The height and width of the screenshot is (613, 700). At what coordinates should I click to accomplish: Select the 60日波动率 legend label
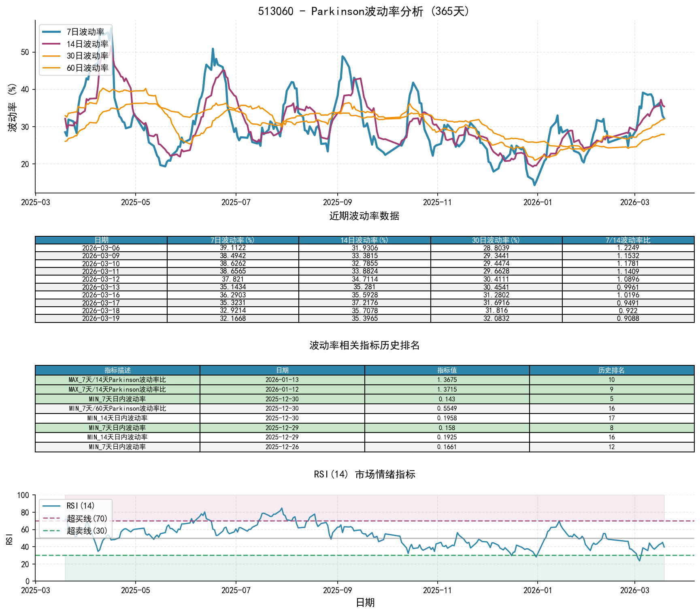point(87,68)
